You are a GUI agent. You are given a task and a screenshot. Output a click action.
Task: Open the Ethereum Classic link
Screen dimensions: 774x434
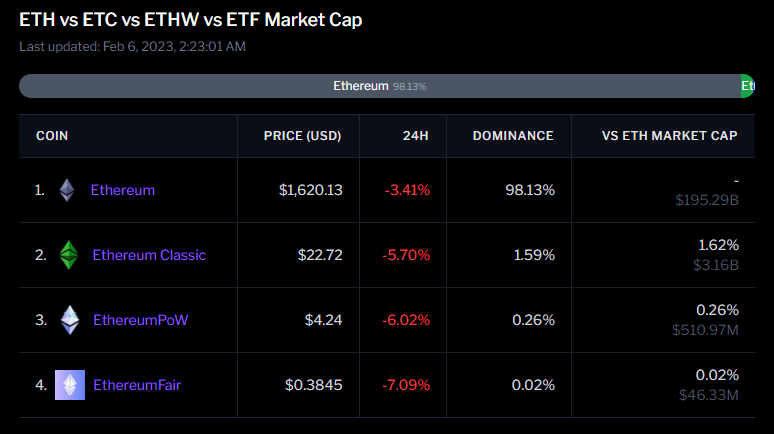(149, 255)
